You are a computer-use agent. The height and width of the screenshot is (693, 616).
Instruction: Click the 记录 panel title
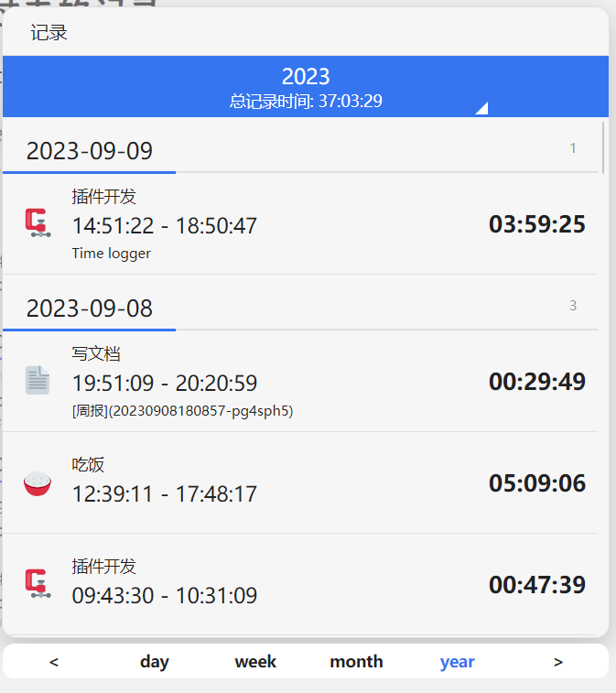click(49, 34)
